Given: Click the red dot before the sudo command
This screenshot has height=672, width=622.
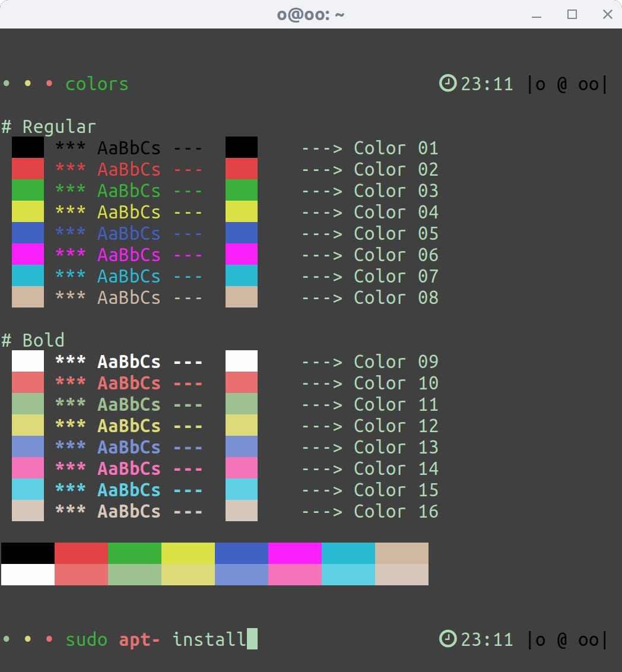Looking at the screenshot, I should 49,639.
